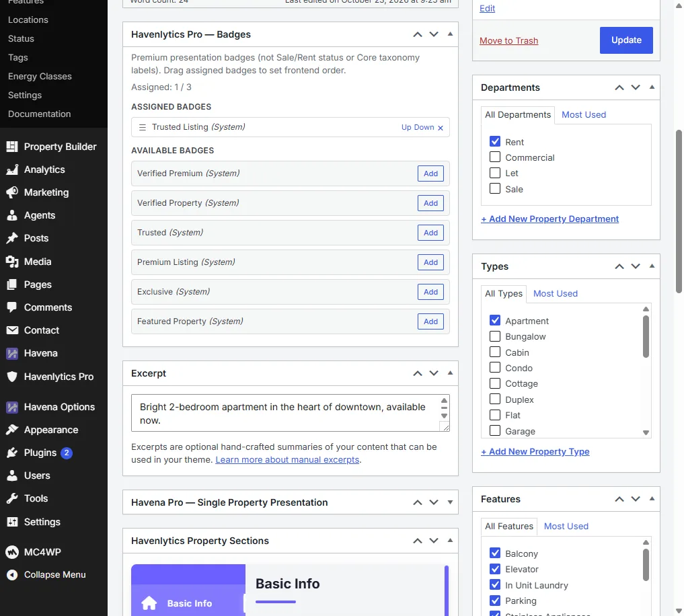Select Basic Info section tab
The width and height of the screenshot is (684, 616).
(x=188, y=603)
